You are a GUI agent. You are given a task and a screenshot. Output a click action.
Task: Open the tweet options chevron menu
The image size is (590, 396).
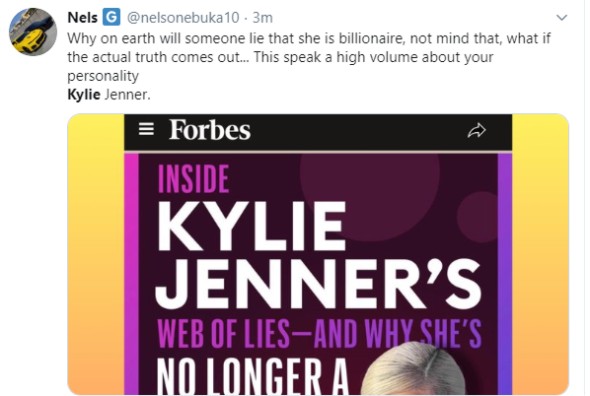(x=561, y=18)
